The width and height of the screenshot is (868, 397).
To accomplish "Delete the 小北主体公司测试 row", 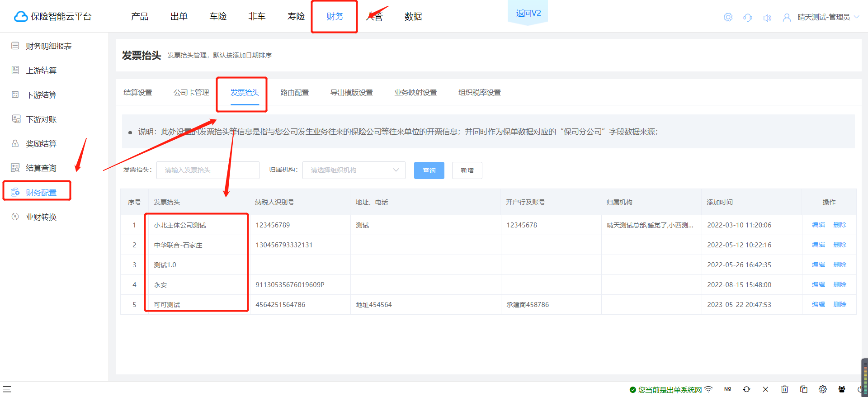I will 840,225.
